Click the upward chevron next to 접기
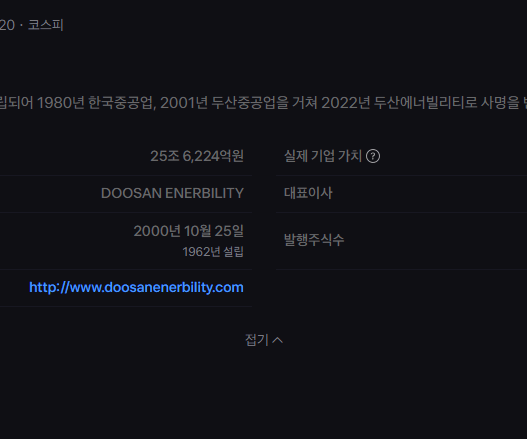 pyautogui.click(x=277, y=341)
